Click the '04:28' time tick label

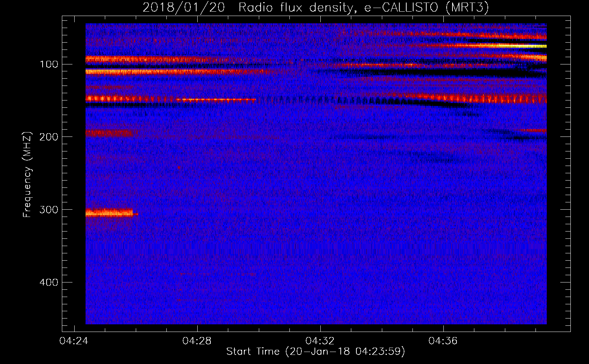coord(197,341)
